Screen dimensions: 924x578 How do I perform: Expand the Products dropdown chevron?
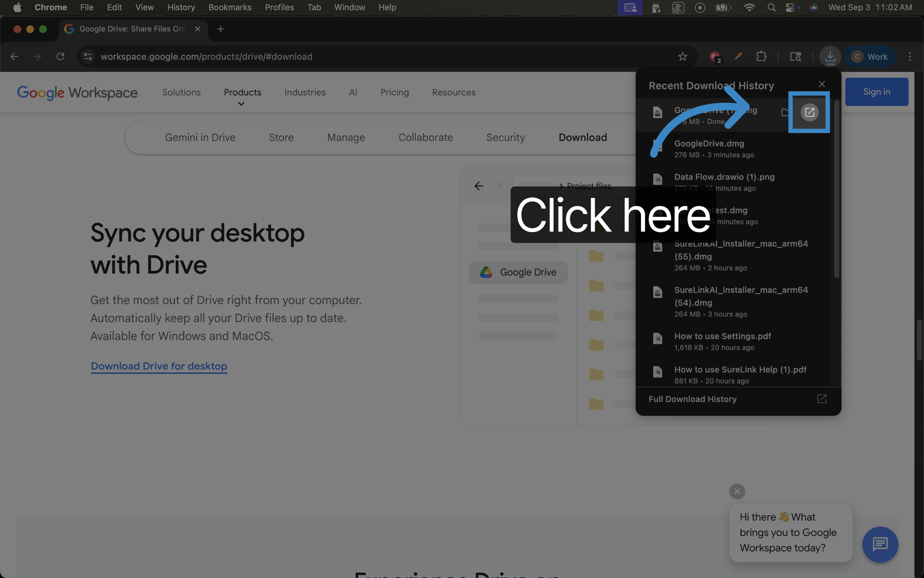(241, 104)
